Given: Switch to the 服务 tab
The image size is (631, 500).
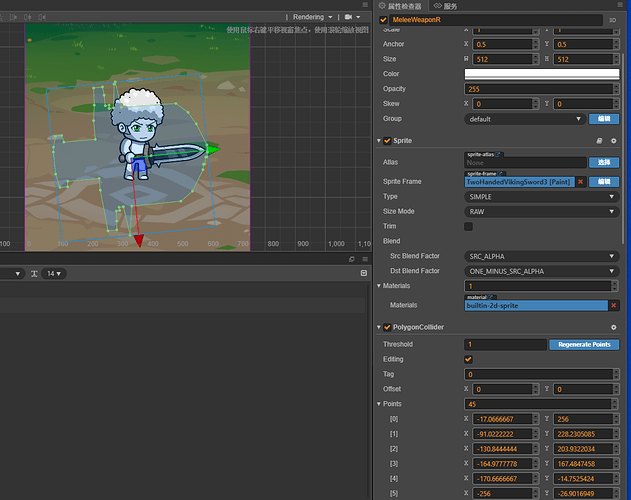Looking at the screenshot, I should pyautogui.click(x=445, y=6).
